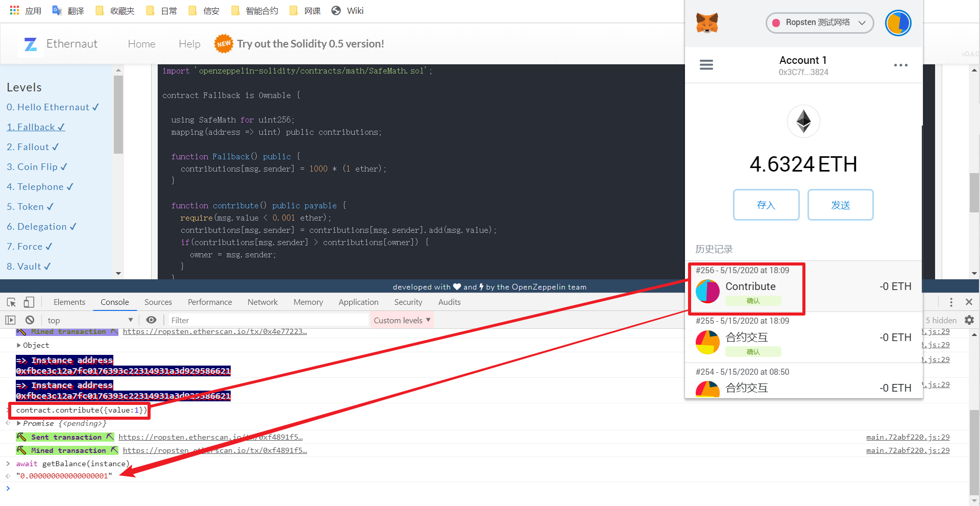Open the DevTools customize menu
The width and height of the screenshot is (980, 506).
(951, 302)
